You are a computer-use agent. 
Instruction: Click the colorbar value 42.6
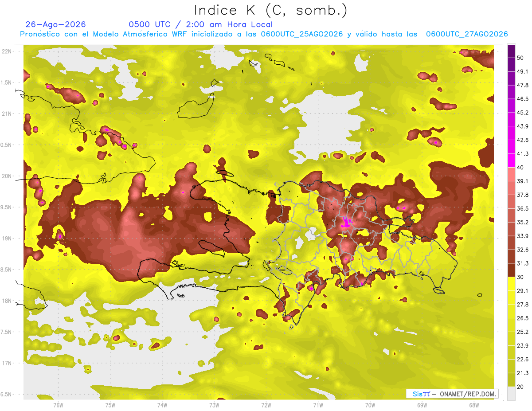coord(523,140)
